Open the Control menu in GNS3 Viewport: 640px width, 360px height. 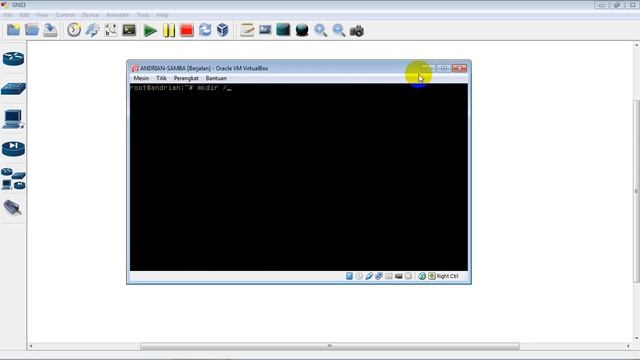coord(65,15)
